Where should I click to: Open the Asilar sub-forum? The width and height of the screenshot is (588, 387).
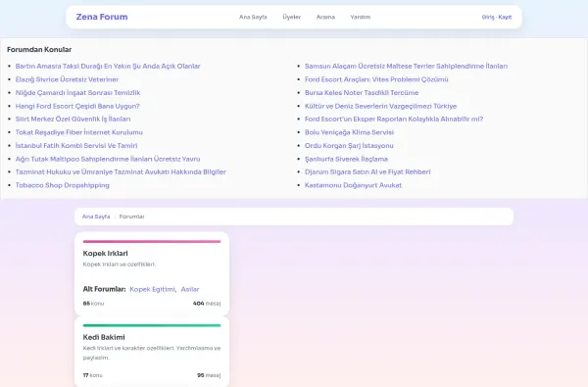coord(190,289)
